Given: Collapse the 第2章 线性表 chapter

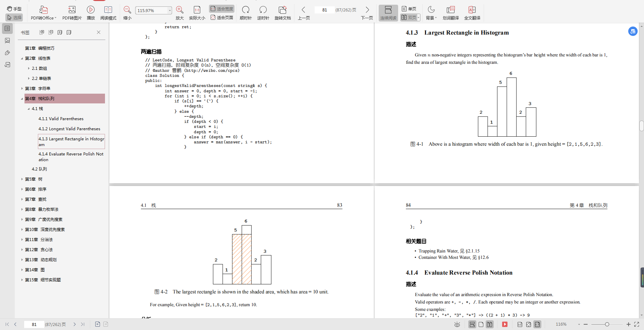Looking at the screenshot, I should click(x=22, y=58).
